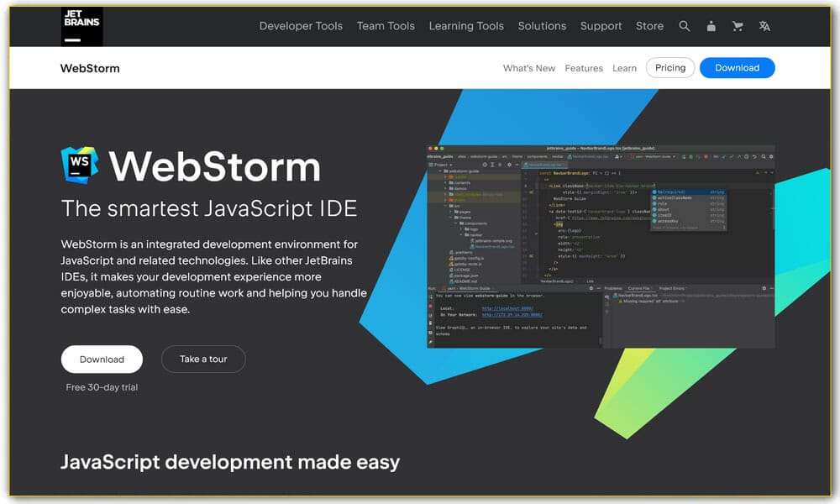
Task: Open the Pricing page
Action: [x=669, y=67]
